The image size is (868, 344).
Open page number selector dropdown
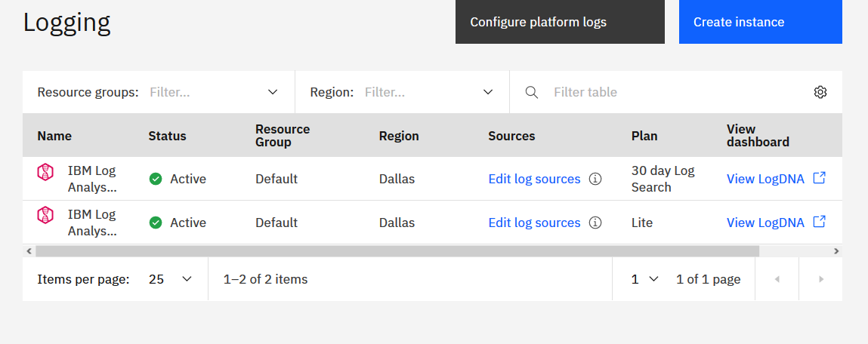645,279
